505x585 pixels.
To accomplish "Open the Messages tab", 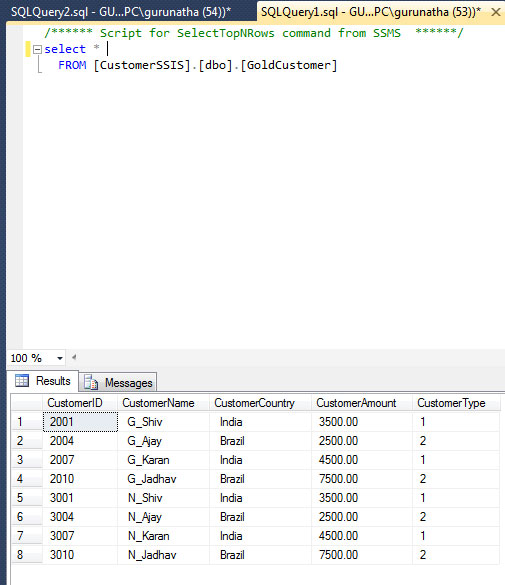I will pos(118,382).
